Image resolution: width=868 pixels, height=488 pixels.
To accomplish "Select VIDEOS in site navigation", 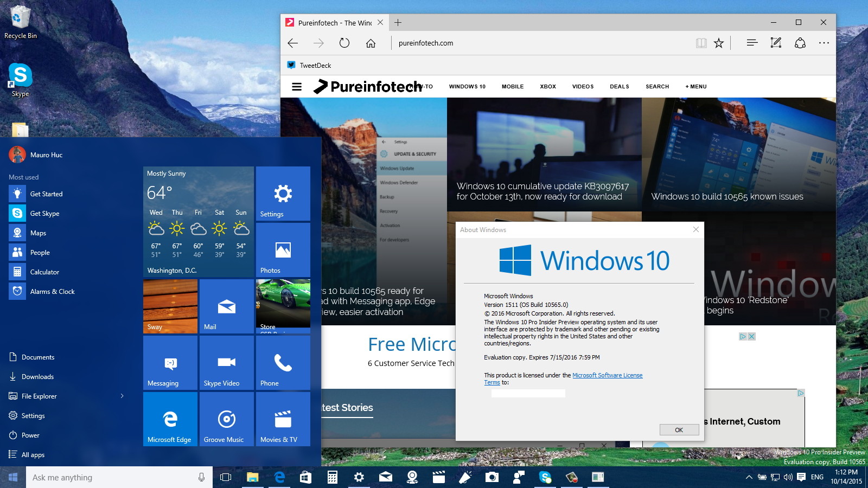I will pyautogui.click(x=583, y=86).
